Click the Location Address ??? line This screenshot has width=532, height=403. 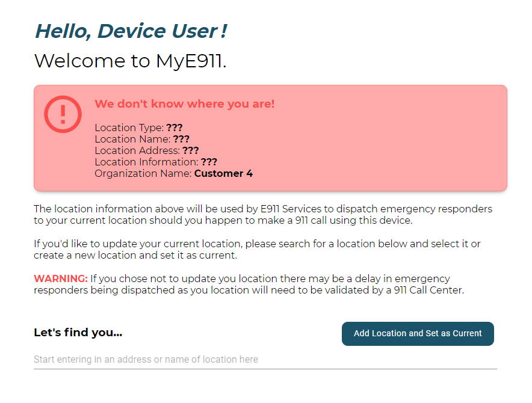pos(147,150)
